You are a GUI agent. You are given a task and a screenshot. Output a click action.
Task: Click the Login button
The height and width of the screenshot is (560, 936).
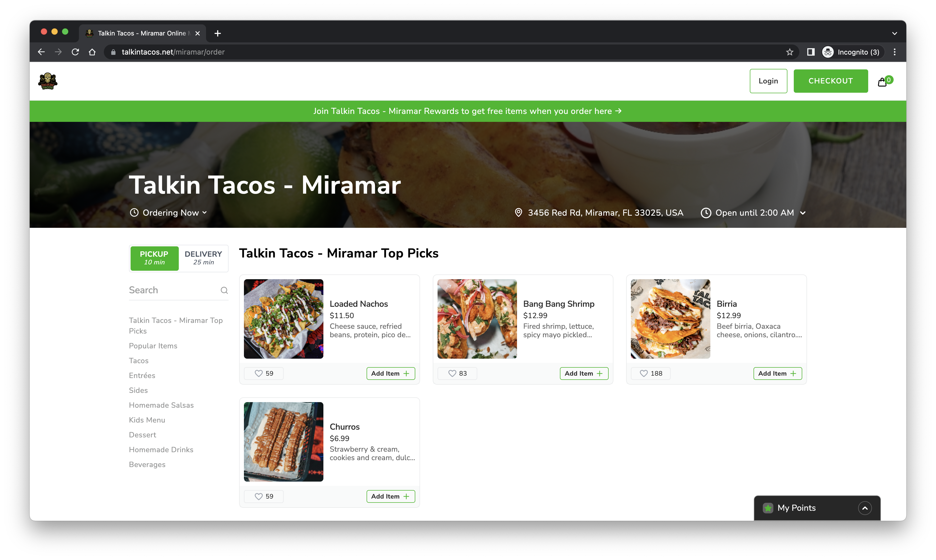click(768, 81)
